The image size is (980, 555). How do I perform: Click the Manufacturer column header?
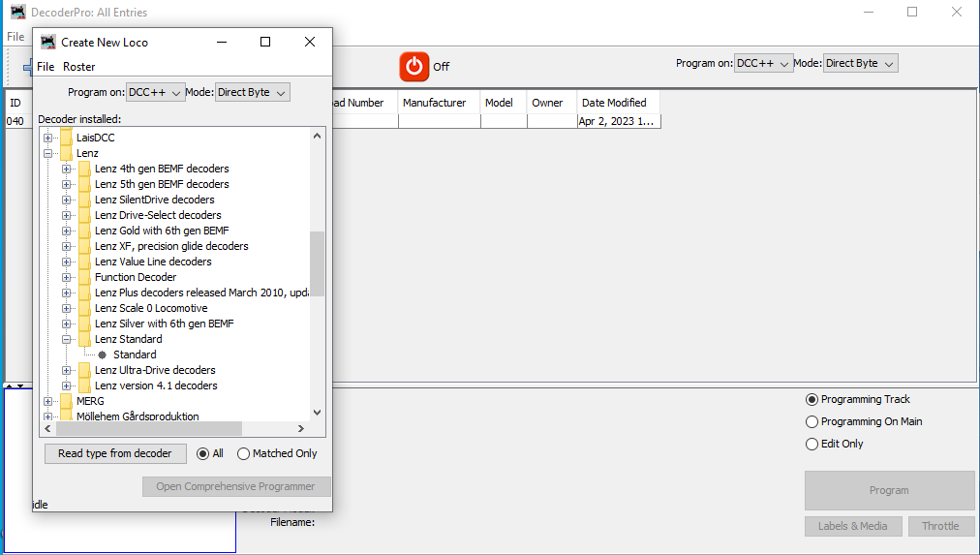(x=439, y=103)
